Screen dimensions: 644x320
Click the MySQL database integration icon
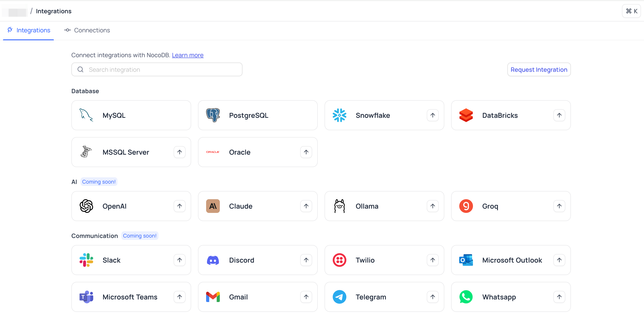[x=86, y=116]
